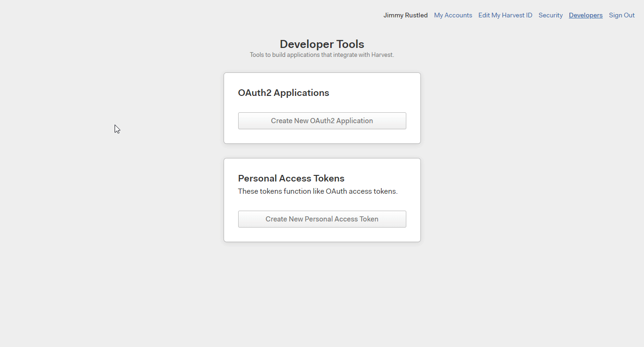Select the text about OAuth access tokens
Screen dimensions: 644x347
[x=318, y=191]
